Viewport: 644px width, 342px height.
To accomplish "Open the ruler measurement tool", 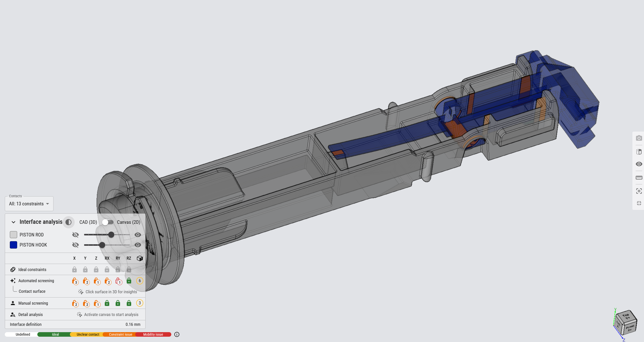I will (x=639, y=178).
